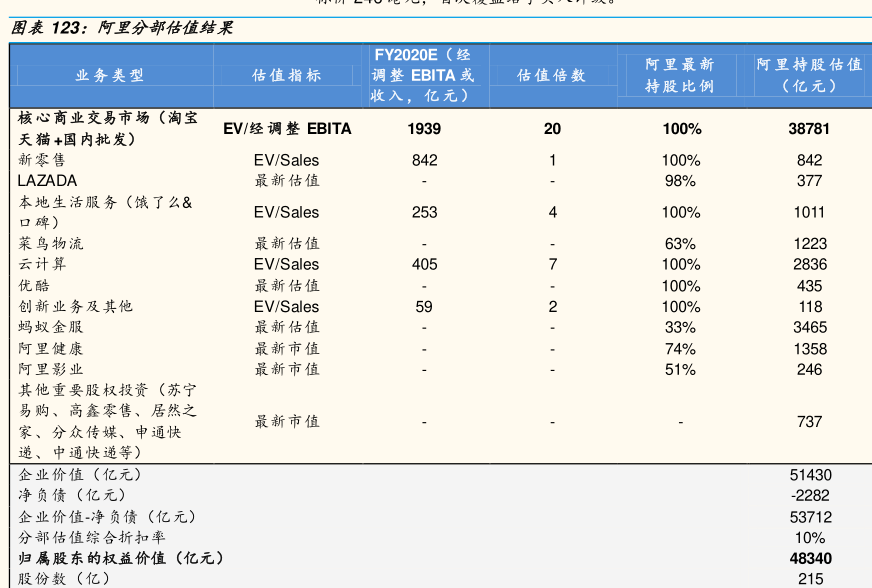Click the 蚂蚁金服 row label
Viewport: 872px width, 588px height.
[x=51, y=327]
